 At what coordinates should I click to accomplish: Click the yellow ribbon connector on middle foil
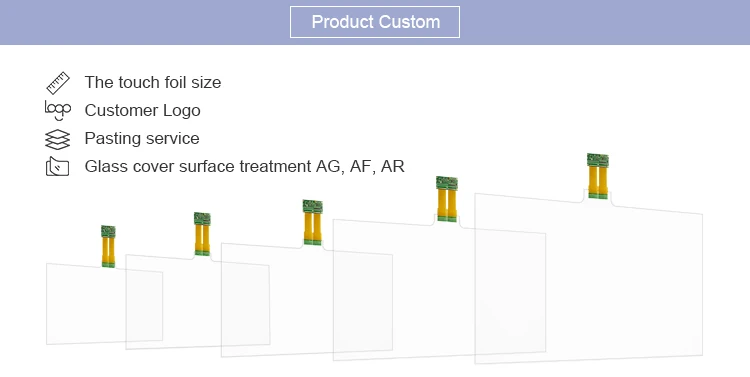tap(313, 226)
